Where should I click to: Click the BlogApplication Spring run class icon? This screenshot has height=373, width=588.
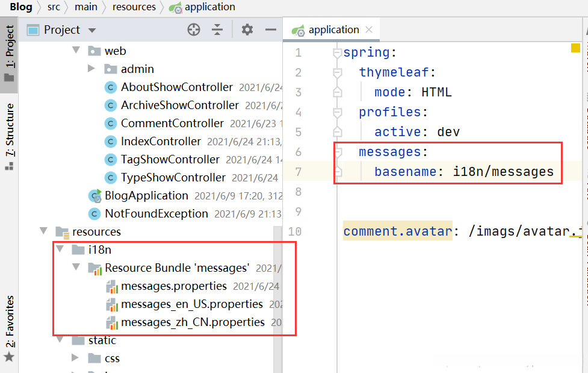[95, 195]
